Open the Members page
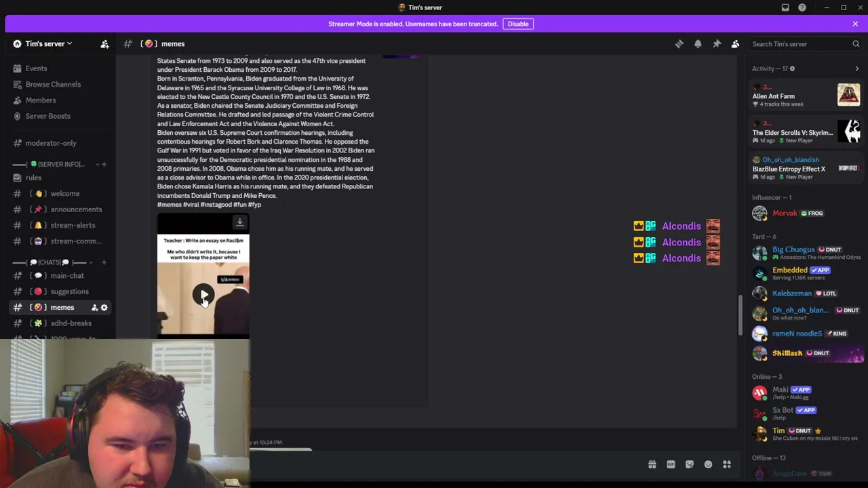This screenshot has width=868, height=488. click(41, 100)
